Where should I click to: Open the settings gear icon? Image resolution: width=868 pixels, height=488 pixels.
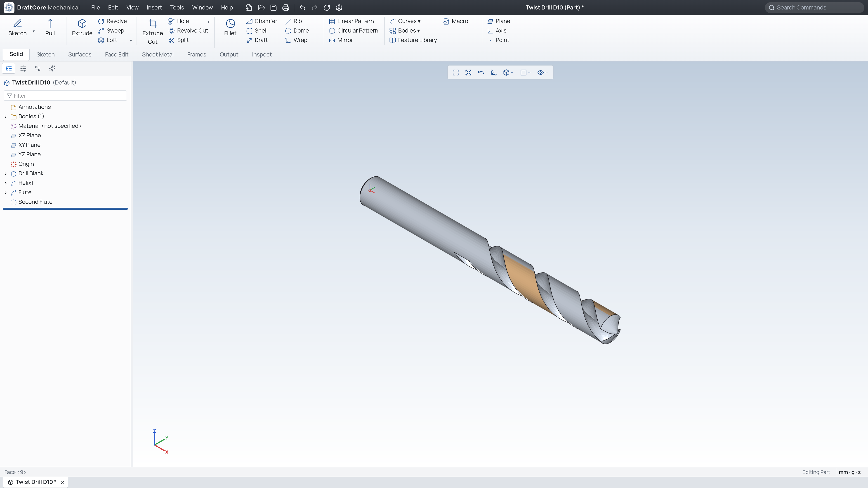(339, 7)
